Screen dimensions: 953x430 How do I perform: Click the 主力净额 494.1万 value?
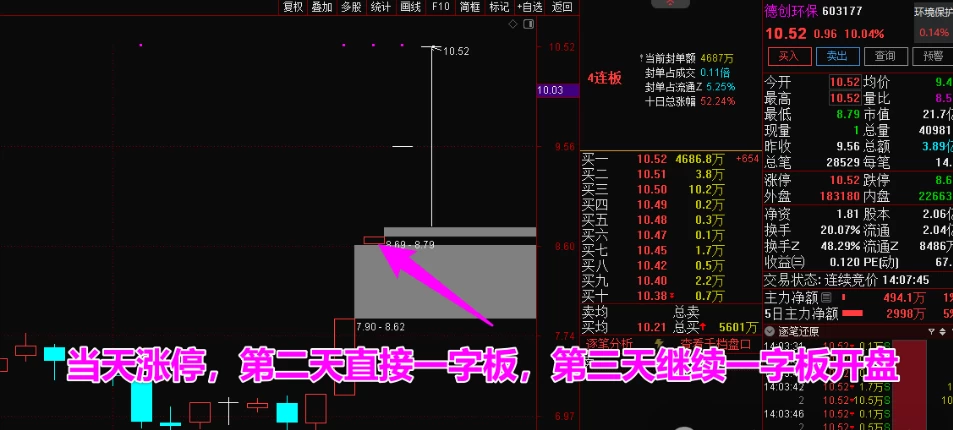(x=905, y=298)
